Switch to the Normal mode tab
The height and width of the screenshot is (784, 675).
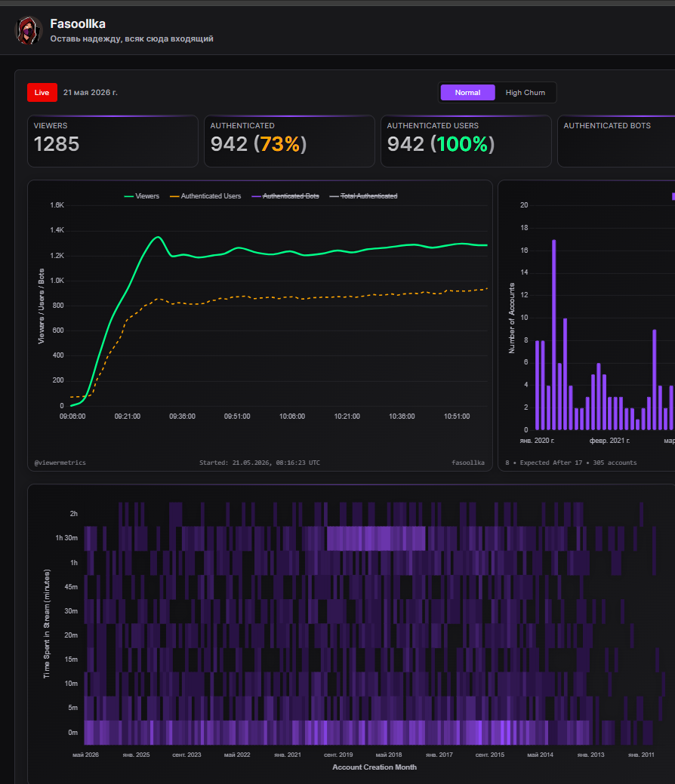coord(467,93)
